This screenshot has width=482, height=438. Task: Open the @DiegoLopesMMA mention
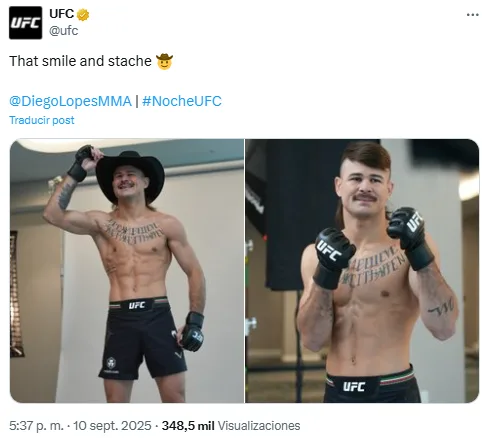point(70,101)
